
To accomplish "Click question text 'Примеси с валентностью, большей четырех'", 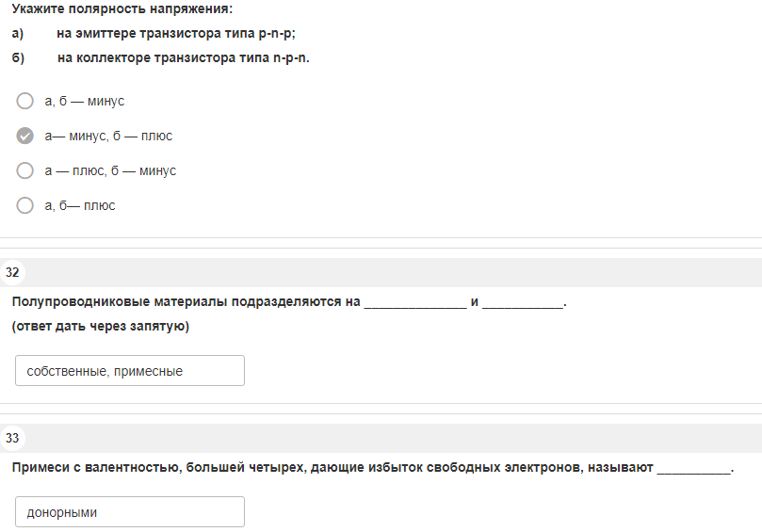I will pos(159,467).
